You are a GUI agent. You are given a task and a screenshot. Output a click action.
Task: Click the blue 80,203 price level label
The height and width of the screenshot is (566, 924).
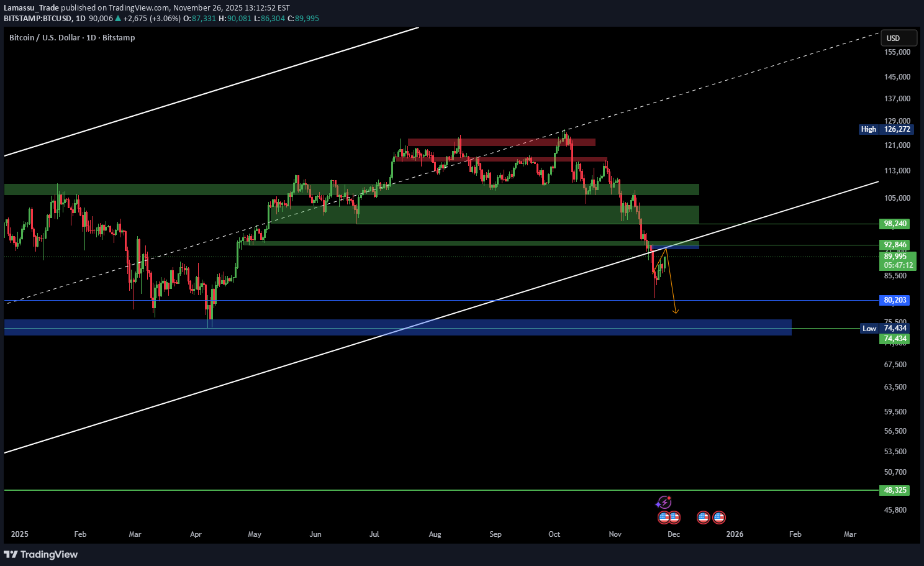coord(895,300)
